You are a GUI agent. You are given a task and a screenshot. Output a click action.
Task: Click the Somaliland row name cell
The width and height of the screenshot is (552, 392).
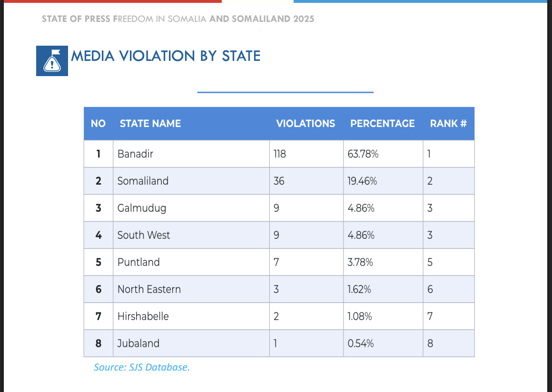143,181
